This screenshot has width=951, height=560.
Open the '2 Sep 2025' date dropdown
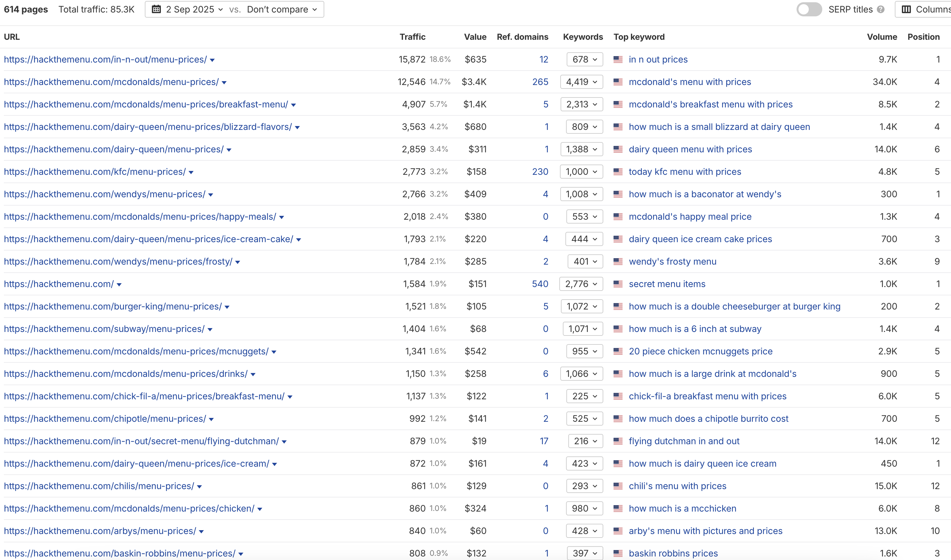point(193,9)
